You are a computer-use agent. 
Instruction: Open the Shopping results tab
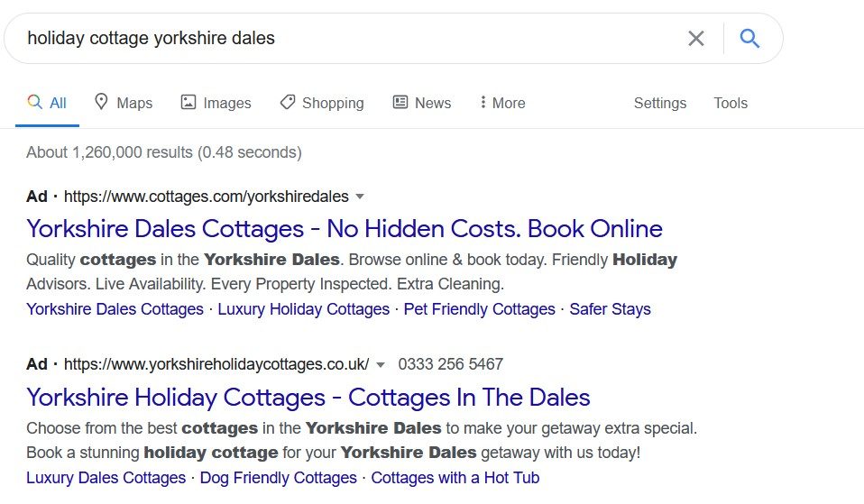point(322,103)
